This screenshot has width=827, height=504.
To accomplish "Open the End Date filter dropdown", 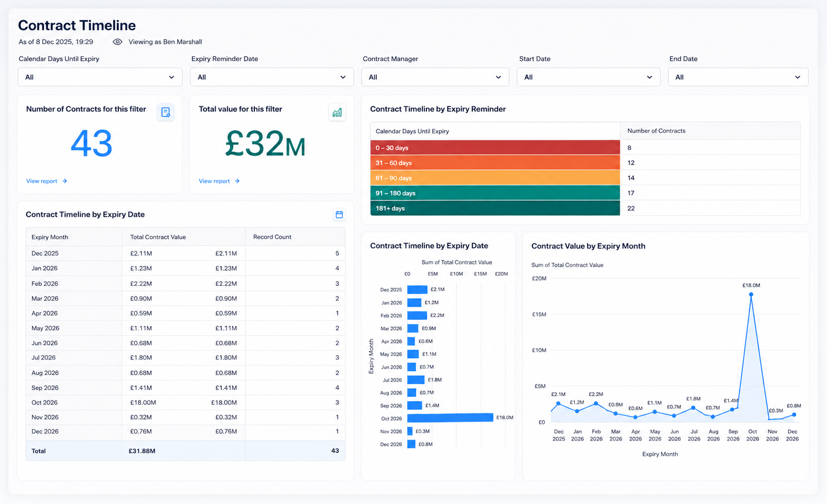I will click(738, 77).
